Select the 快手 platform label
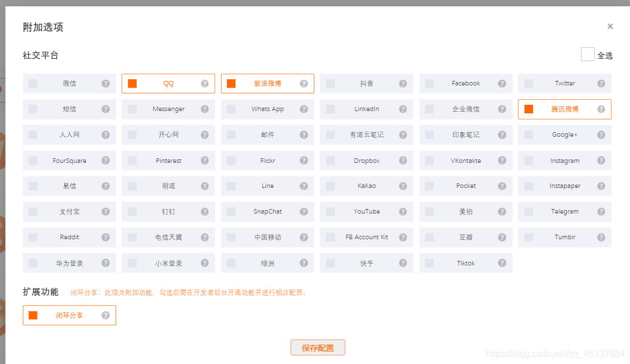Image resolution: width=630 pixels, height=364 pixels. tap(367, 263)
